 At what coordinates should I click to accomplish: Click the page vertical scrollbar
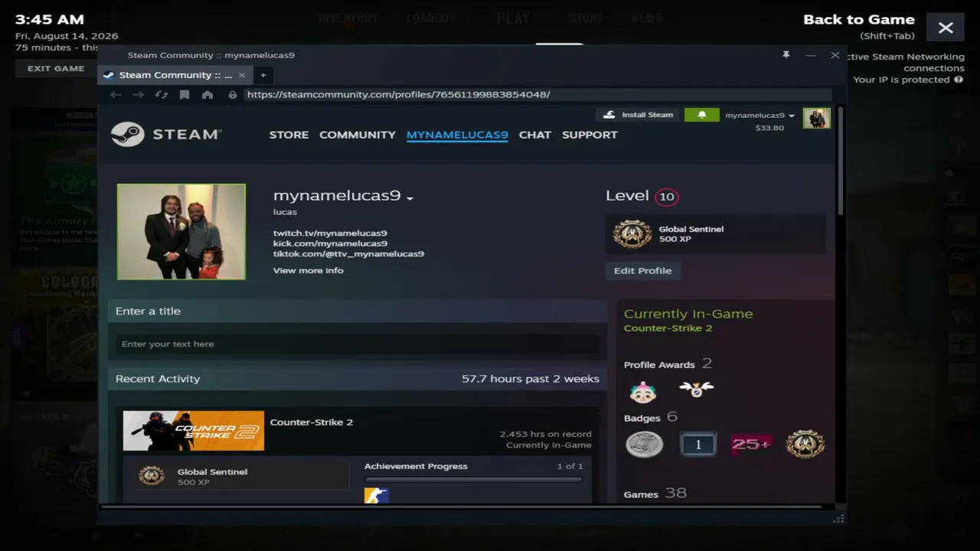(840, 161)
